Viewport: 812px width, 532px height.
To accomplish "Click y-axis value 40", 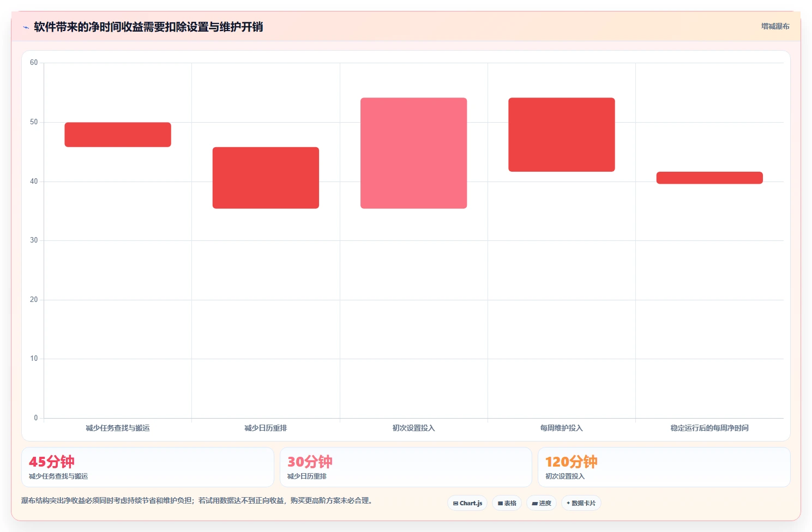I will tap(34, 182).
